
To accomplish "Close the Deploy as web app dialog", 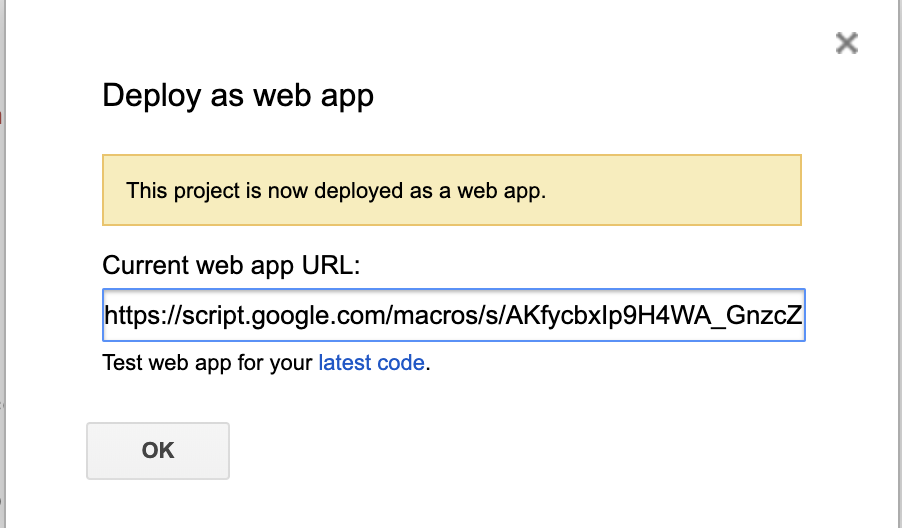I will tap(847, 43).
